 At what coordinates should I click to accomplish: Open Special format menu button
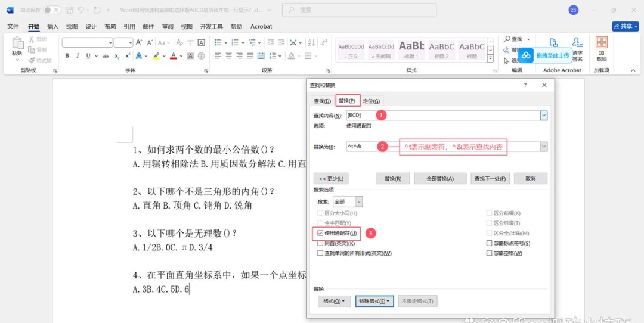tap(374, 301)
